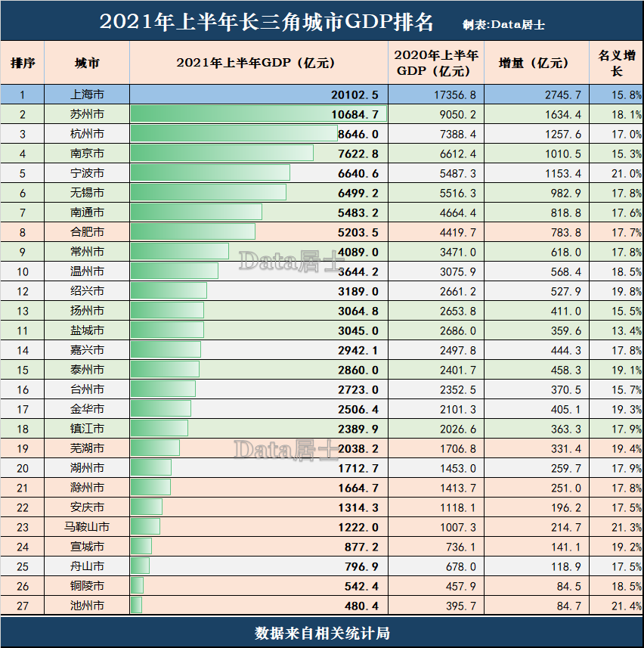Click the 制表:Data居士 credit text

[x=503, y=25]
